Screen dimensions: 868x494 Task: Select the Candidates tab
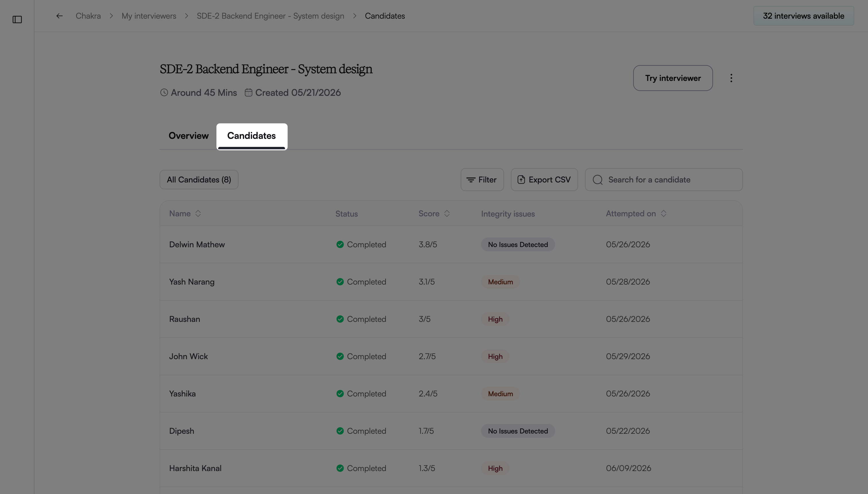point(251,136)
